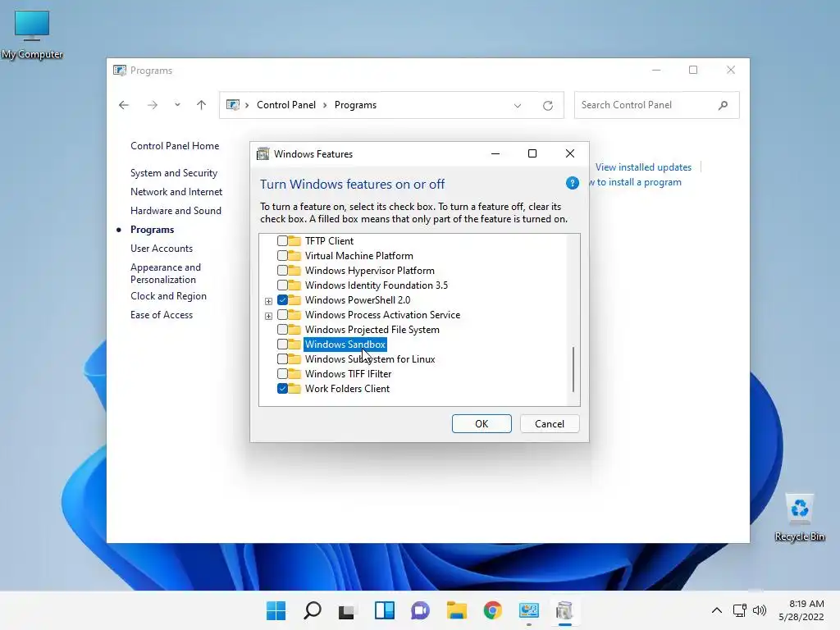Refresh the Programs window
Screen dimensions: 840x630
pos(547,106)
